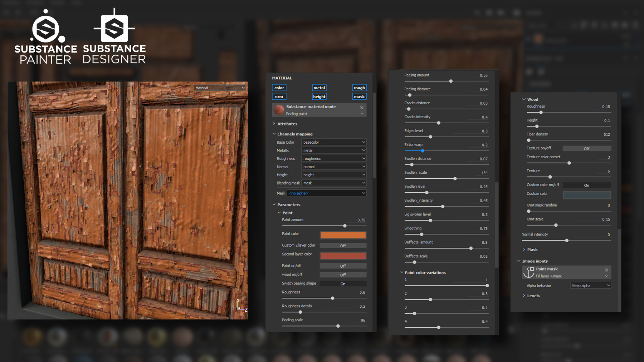The image size is (644, 362).
Task: Toggle the metal channel button
Action: 319,88
